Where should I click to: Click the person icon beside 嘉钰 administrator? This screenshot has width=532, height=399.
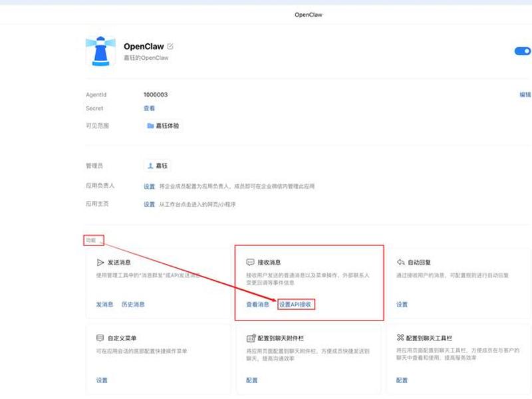(151, 166)
